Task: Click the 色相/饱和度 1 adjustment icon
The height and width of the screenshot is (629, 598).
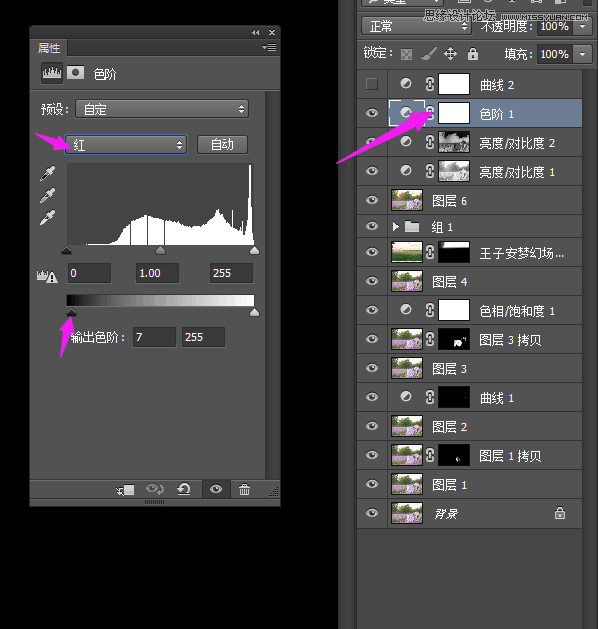Action: point(406,309)
